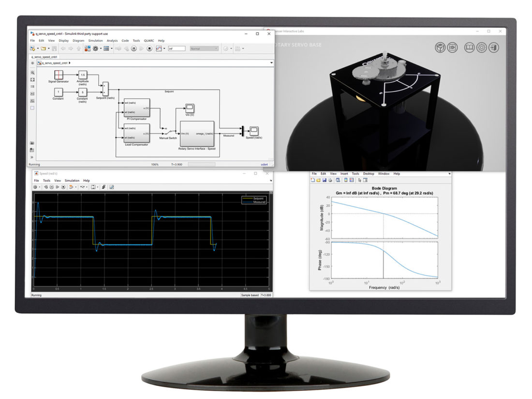
Task: Open the Quanser Interactive Labs settings gear
Action: (482, 47)
